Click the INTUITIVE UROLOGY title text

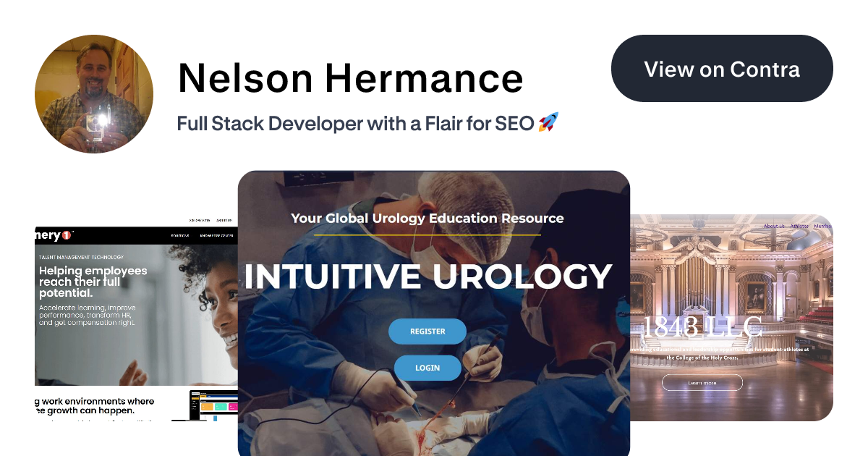coord(428,276)
